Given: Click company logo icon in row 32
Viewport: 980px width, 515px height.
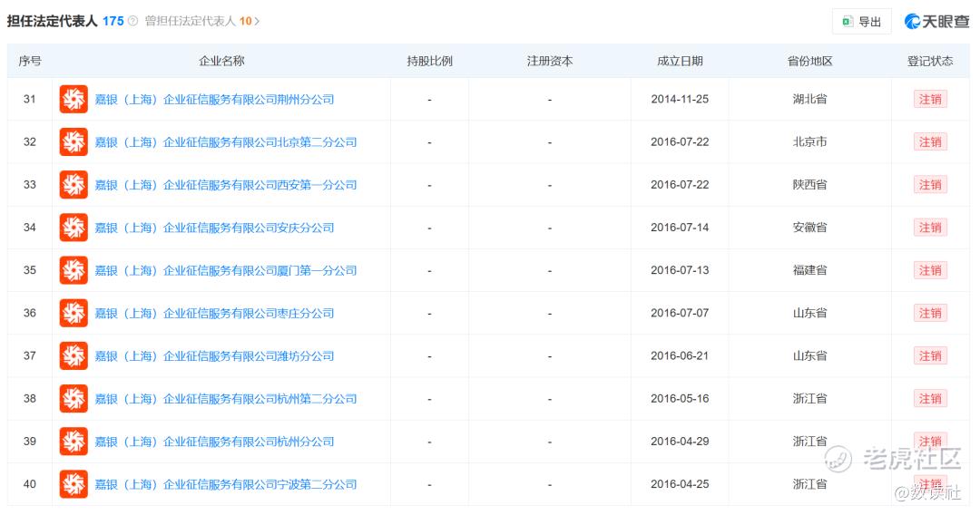Looking at the screenshot, I should coord(73,142).
